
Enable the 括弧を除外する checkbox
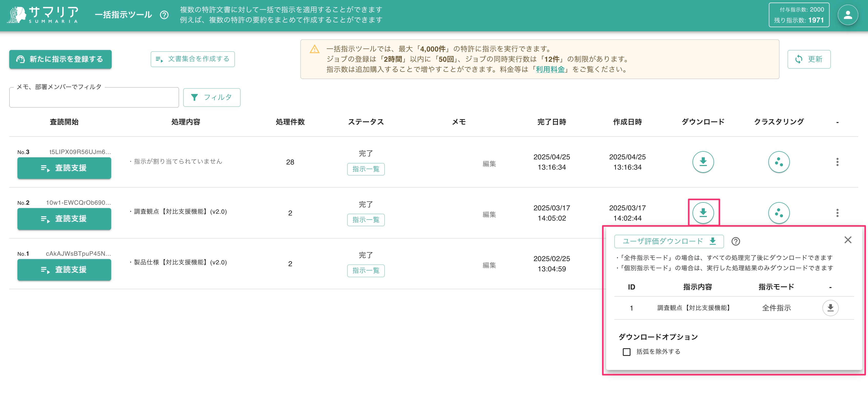tap(626, 352)
